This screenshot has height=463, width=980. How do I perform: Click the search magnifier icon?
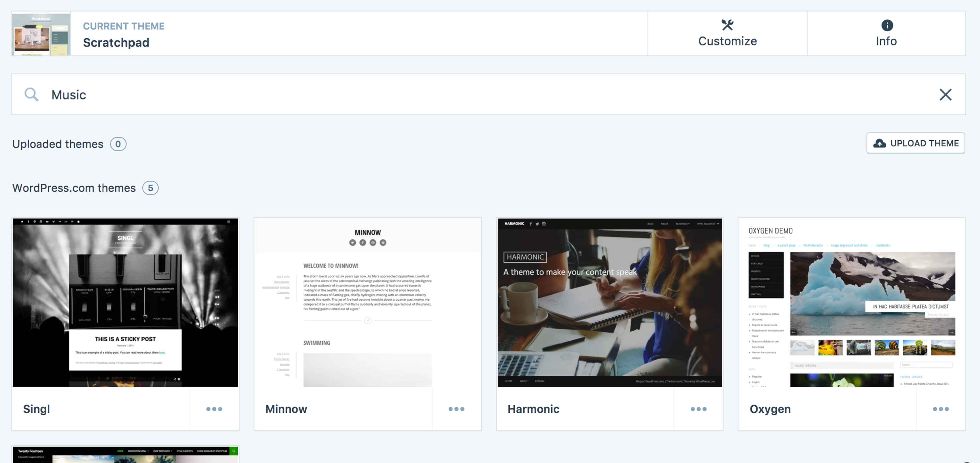tap(31, 94)
